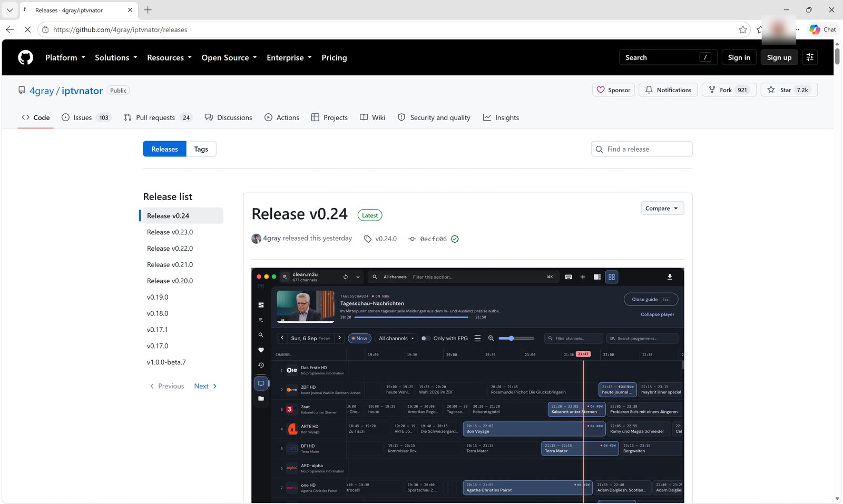Image resolution: width=843 pixels, height=504 pixels.
Task: Open the app screenshot image in release notes
Action: (x=467, y=386)
